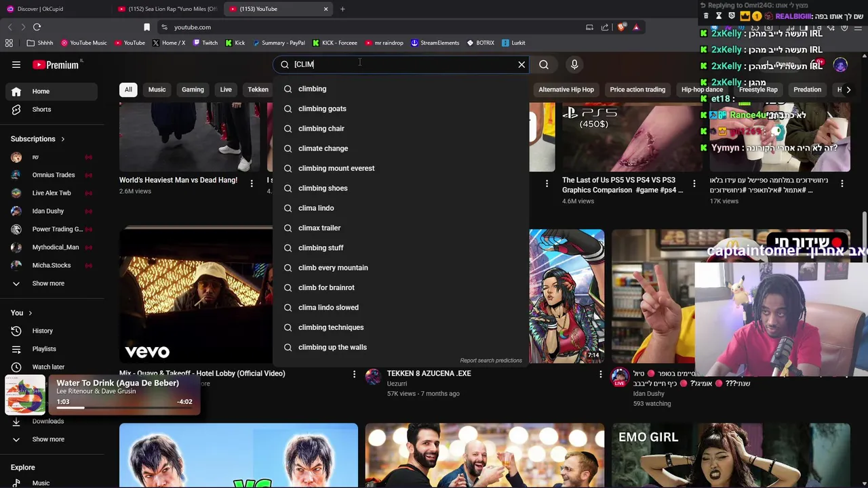Viewport: 868px width, 488px height.
Task: Open the account avatar menu
Action: coord(840,65)
